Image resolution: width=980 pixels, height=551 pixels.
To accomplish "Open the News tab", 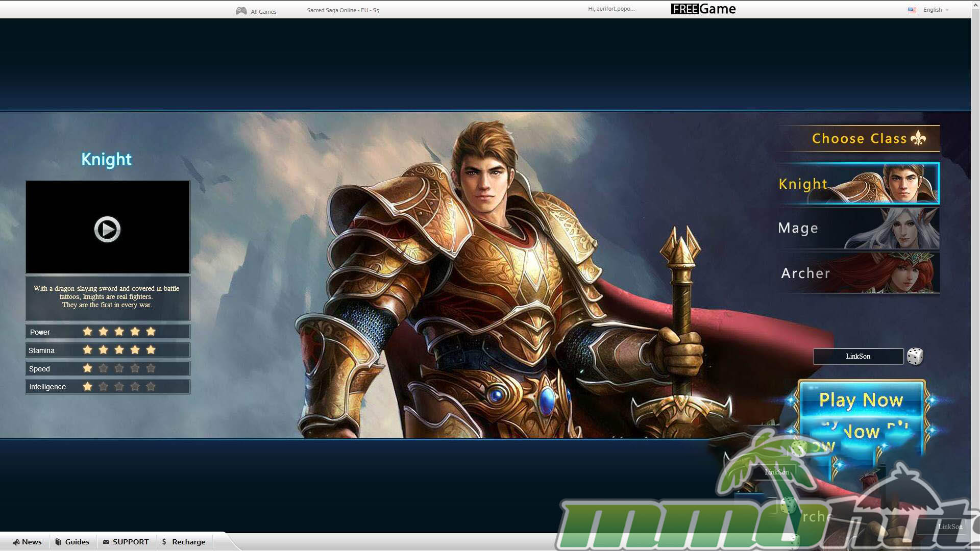I will [27, 542].
